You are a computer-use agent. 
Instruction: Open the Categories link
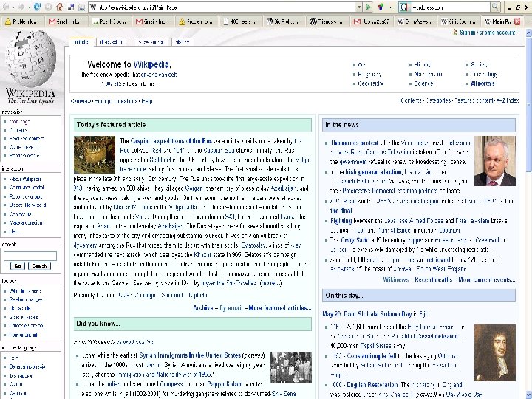tap(438, 100)
